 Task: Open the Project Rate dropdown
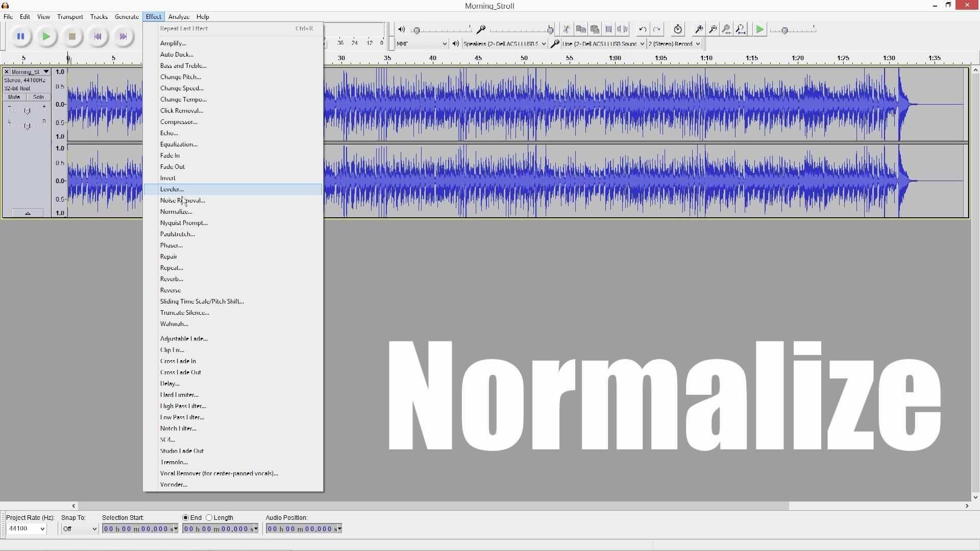tap(26, 529)
